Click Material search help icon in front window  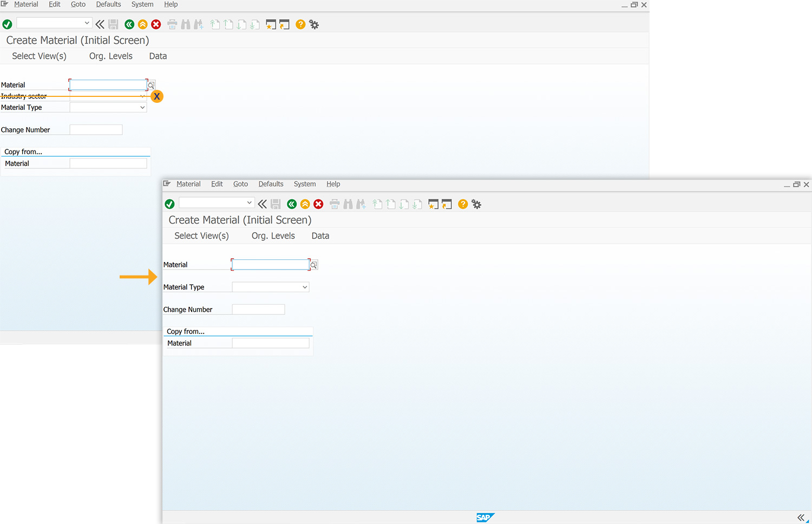coord(313,265)
